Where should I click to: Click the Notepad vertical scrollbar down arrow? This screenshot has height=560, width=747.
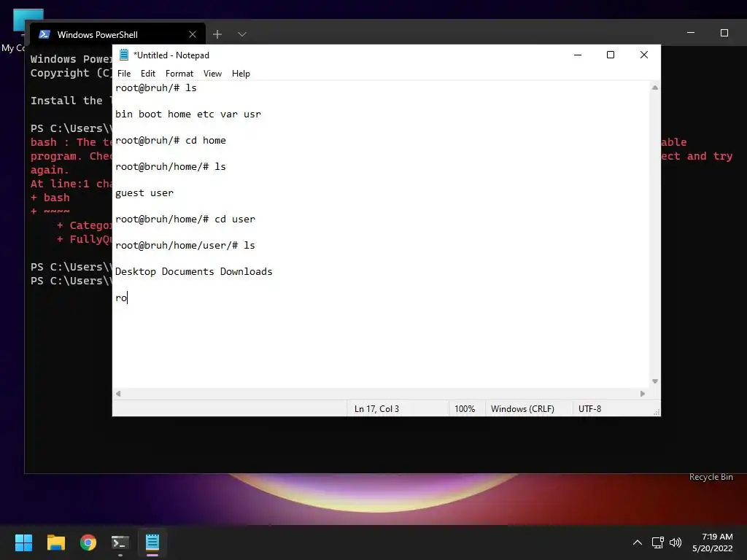(x=655, y=381)
